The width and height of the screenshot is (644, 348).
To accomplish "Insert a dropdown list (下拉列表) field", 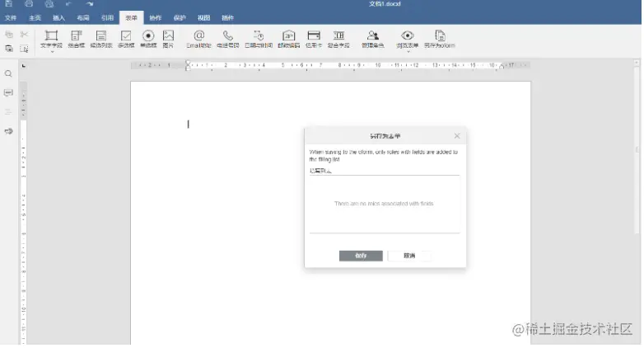I will (101, 40).
